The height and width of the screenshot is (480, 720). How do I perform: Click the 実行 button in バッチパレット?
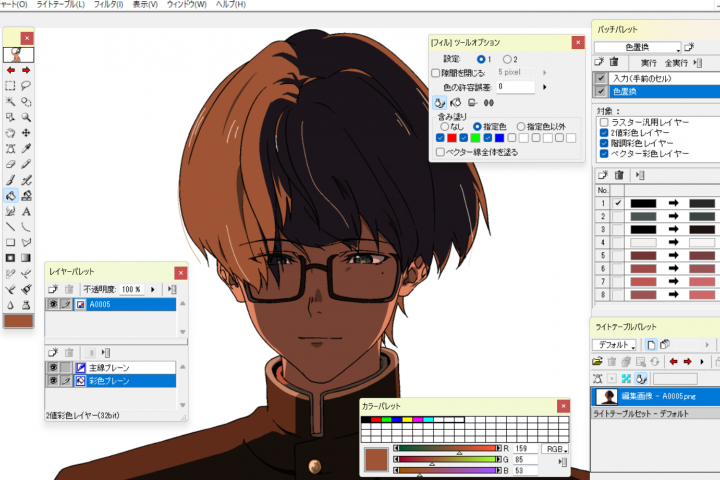pos(649,62)
